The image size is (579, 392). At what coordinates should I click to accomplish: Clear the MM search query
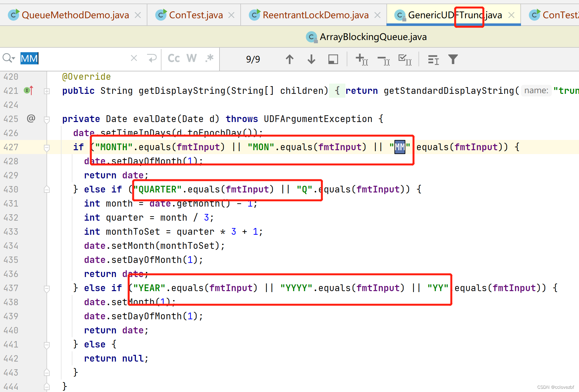click(134, 58)
